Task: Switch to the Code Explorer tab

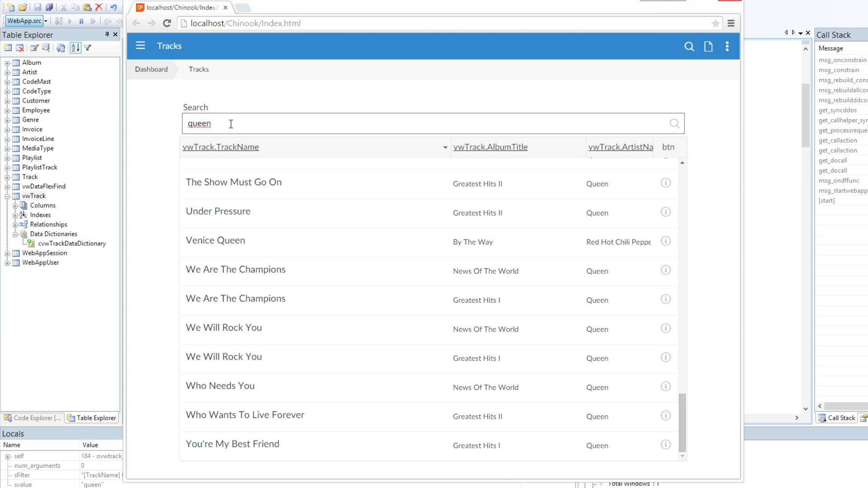Action: coord(32,418)
